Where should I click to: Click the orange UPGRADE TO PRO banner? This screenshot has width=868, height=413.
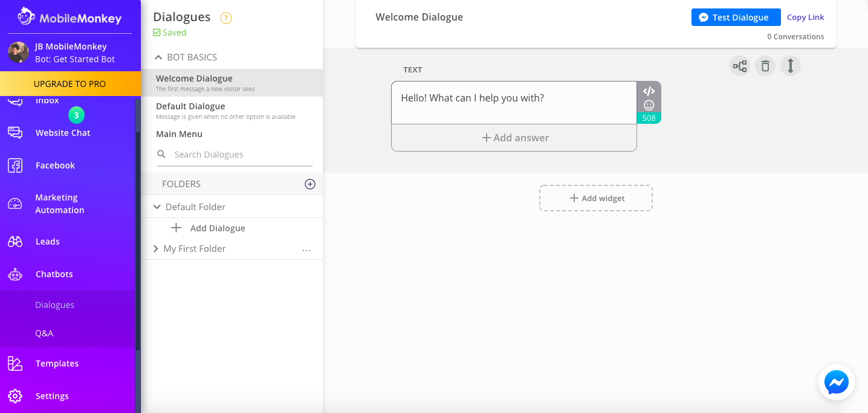coord(71,83)
